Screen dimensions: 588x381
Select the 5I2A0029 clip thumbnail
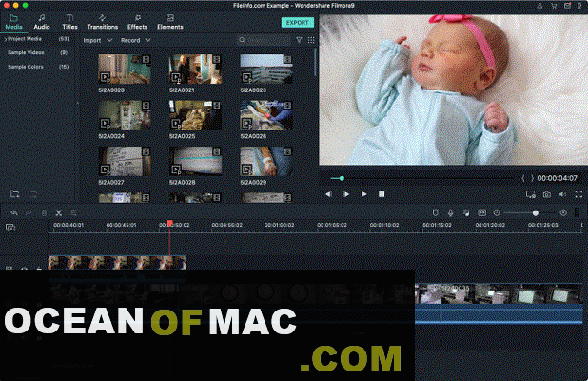265,161
